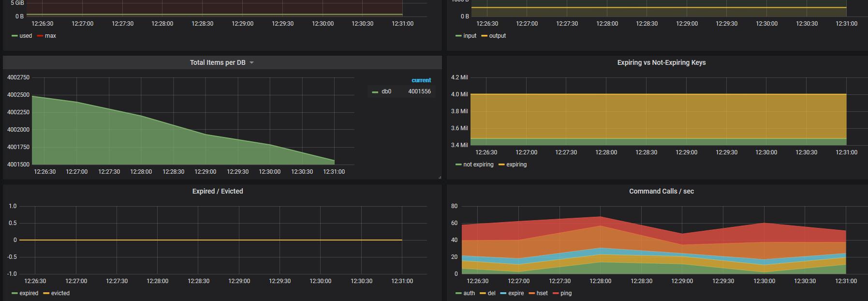Click the Expiring vs Not-Expiring Keys title

click(661, 62)
